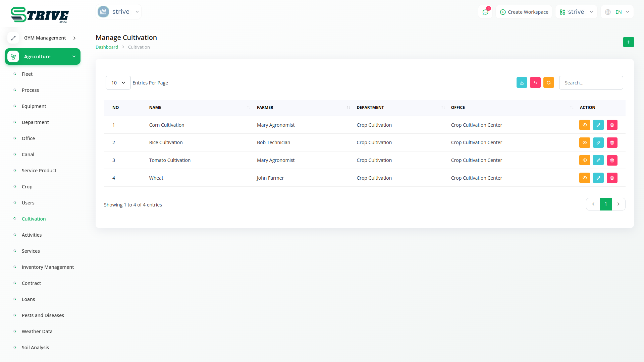
Task: Follow the Dashboard breadcrumb link
Action: 107,47
